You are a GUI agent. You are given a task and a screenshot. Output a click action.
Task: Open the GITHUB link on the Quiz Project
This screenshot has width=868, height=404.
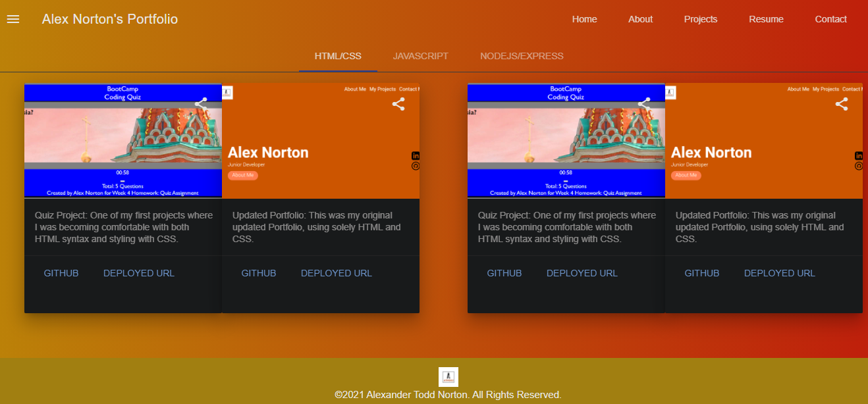tap(61, 272)
